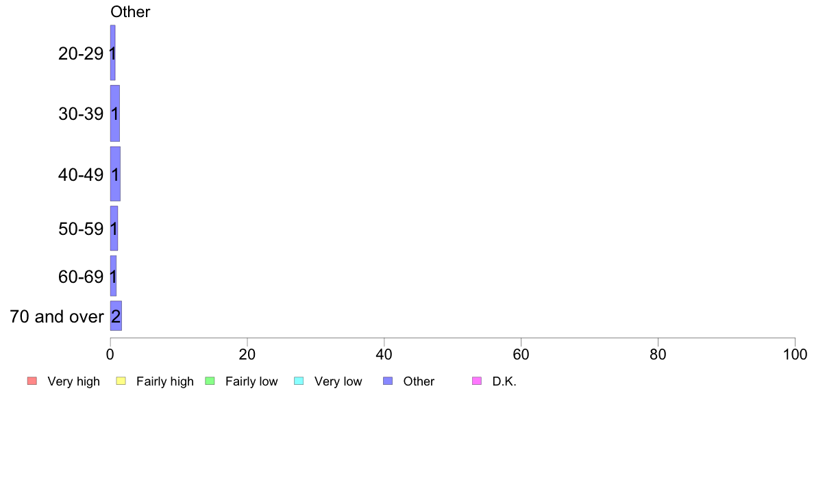Click the Very low legend text

click(x=338, y=381)
